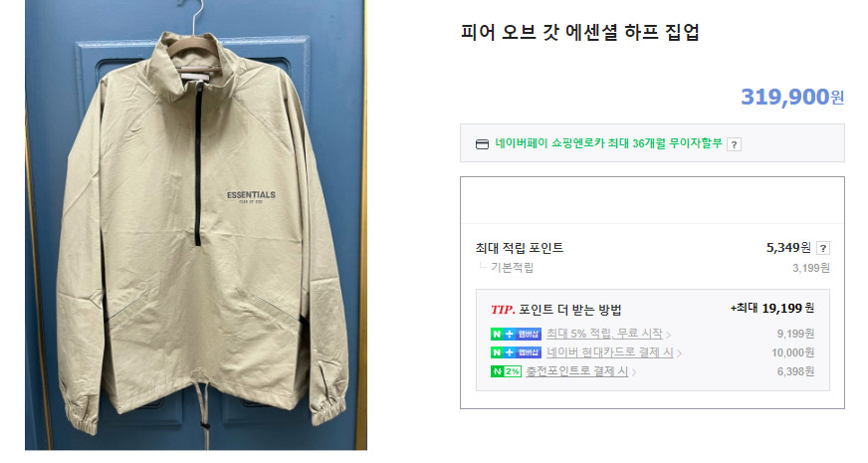The width and height of the screenshot is (868, 463).
Task: Click the product title 피어 오브 갓 에센셜 하프 집업
Action: pyautogui.click(x=580, y=32)
